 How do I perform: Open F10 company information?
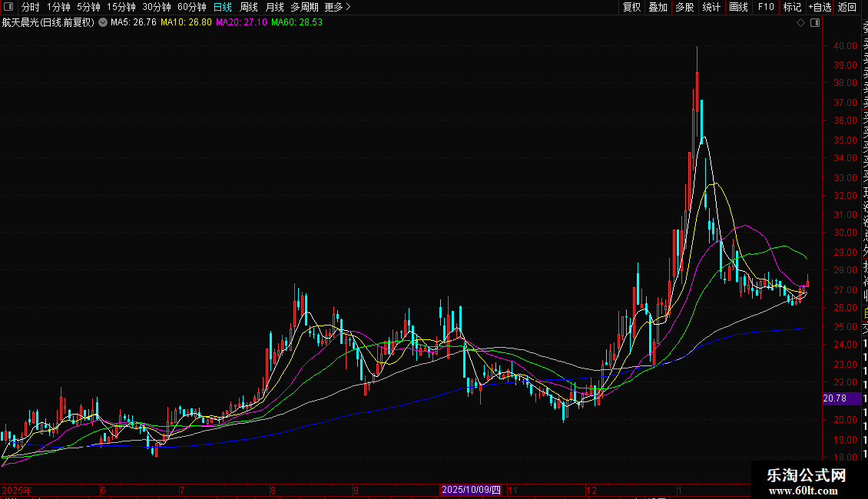pos(766,7)
